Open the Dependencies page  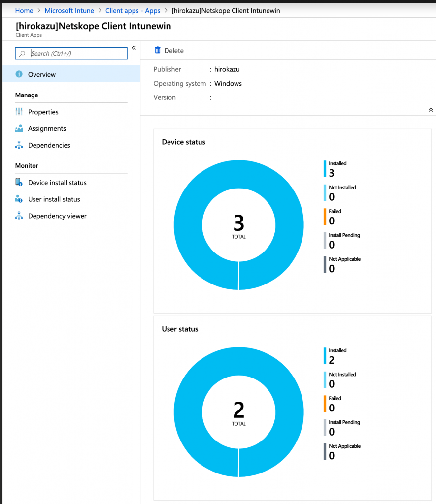click(49, 145)
